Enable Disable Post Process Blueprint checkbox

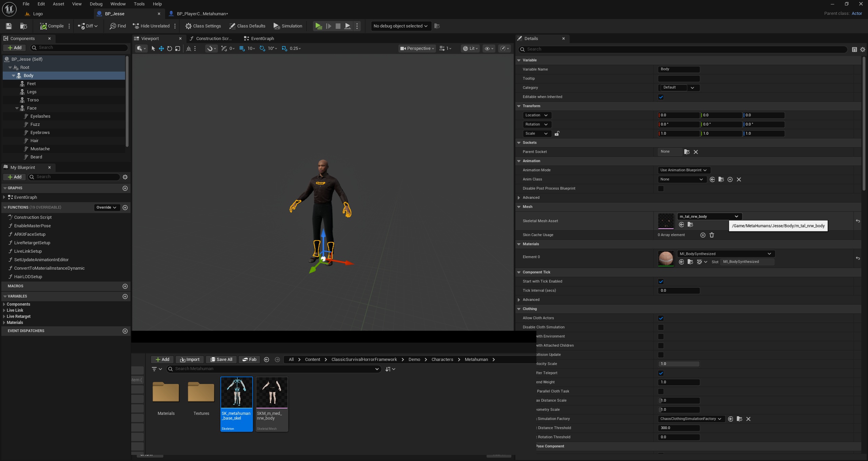click(x=661, y=189)
